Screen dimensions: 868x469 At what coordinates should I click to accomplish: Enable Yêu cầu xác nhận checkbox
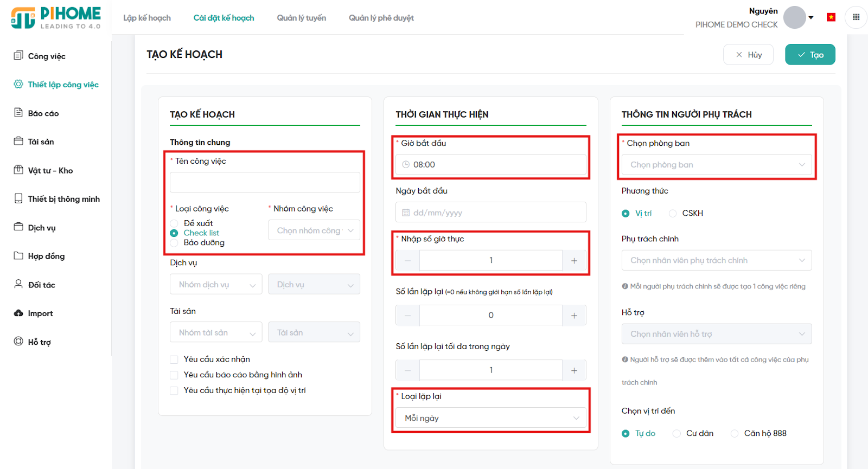pos(174,359)
